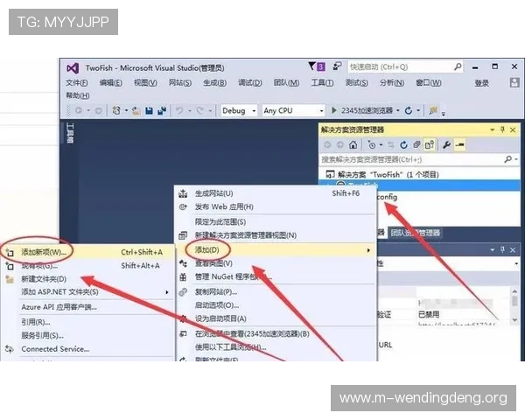
Task: Open the 团队(M) menu
Action: [286, 83]
